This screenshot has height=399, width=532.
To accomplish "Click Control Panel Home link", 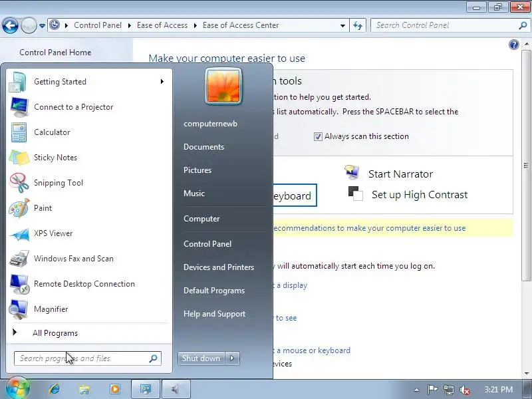I will pyautogui.click(x=55, y=53).
